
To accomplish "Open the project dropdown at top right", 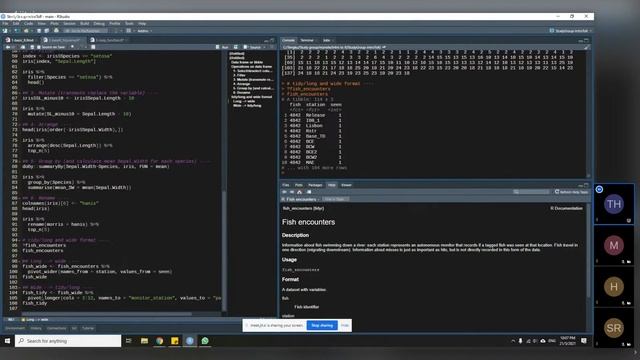I will coord(571,31).
